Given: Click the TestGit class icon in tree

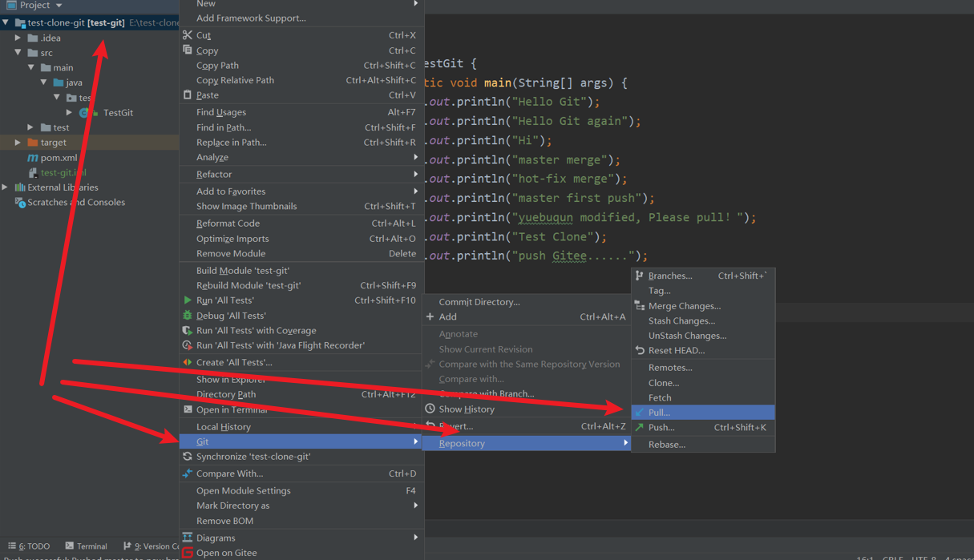Looking at the screenshot, I should (x=85, y=113).
